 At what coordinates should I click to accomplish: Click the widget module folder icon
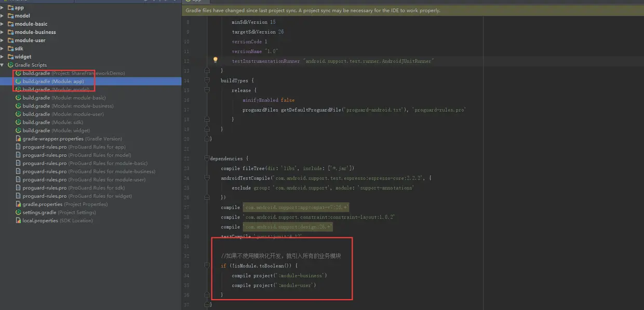(x=10, y=57)
